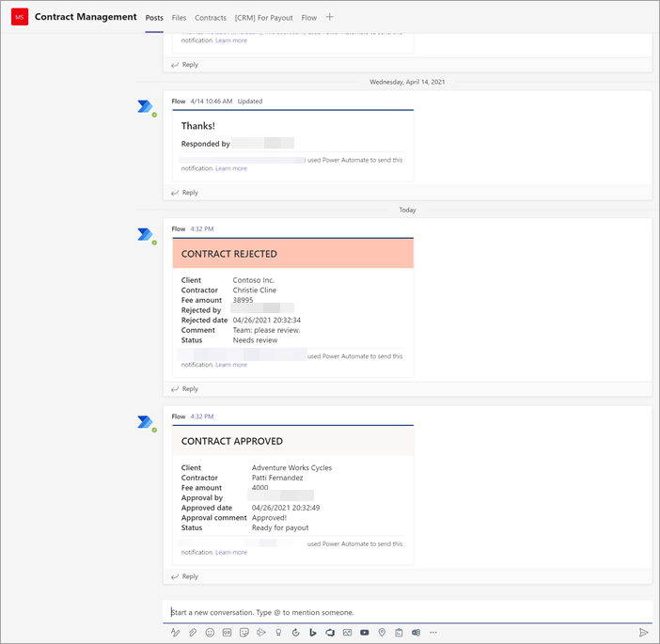
Task: Open the emoji picker
Action: 210,633
